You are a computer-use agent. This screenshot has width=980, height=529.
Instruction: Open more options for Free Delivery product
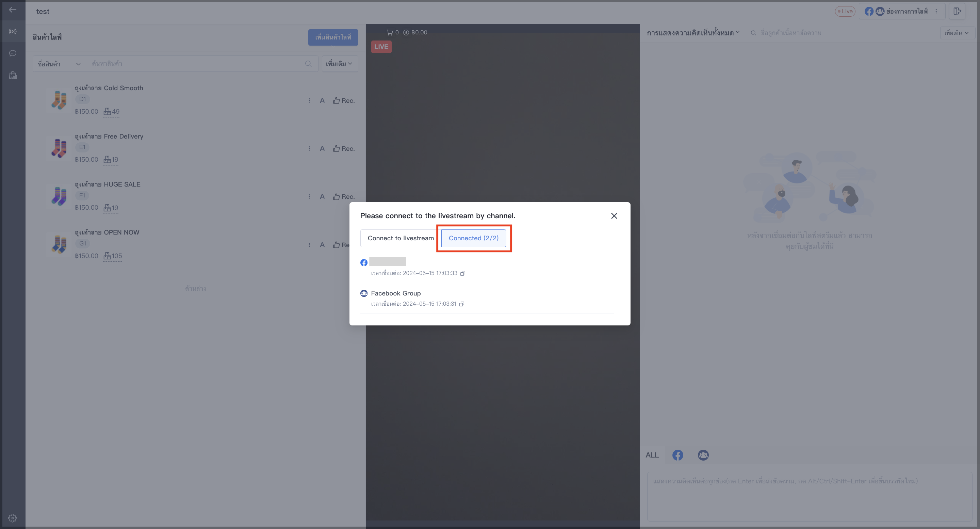tap(309, 149)
